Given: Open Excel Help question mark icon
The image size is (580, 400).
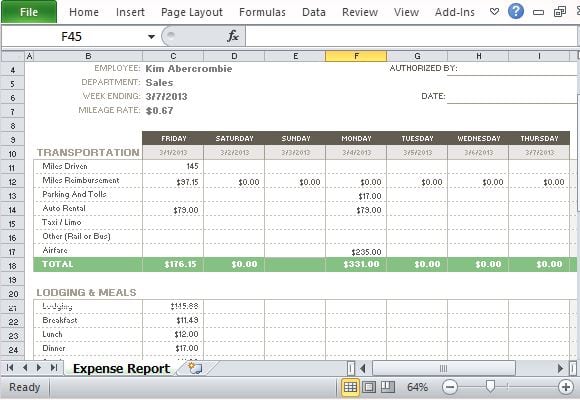Looking at the screenshot, I should click(x=516, y=11).
